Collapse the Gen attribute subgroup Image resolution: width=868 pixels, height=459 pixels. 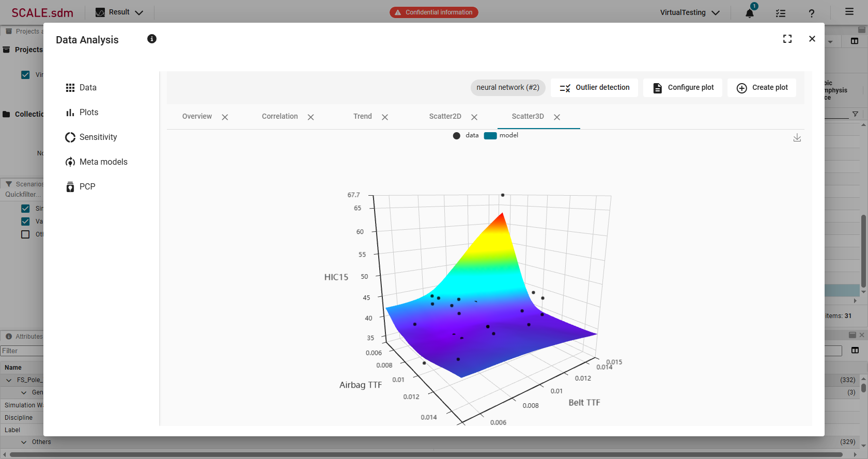coord(24,393)
